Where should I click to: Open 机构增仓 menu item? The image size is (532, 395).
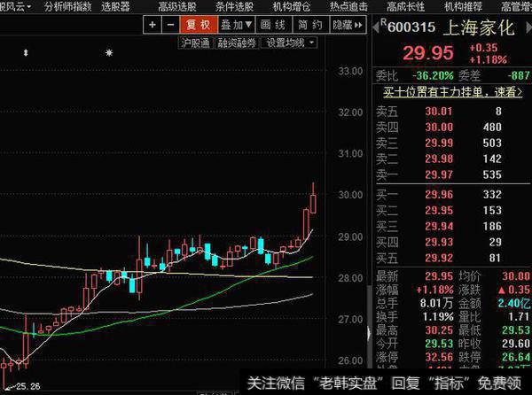click(292, 6)
